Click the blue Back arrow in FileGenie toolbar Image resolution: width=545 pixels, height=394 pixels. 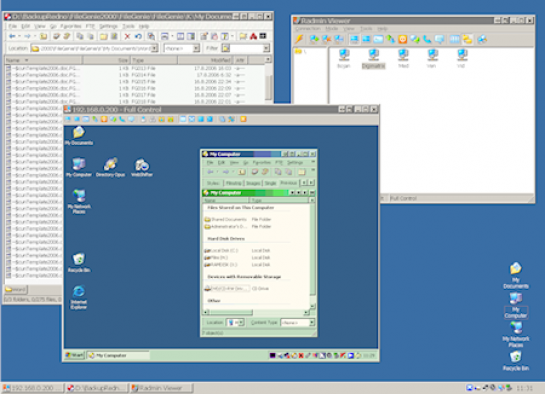tap(12, 36)
